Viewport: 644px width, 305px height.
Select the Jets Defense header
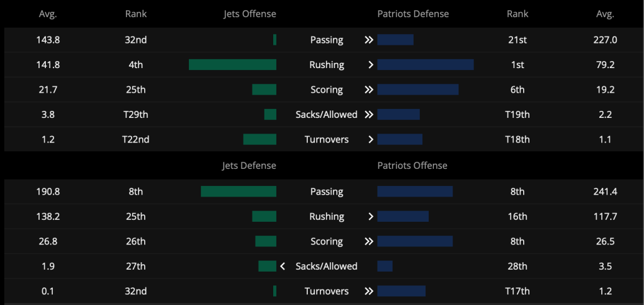[x=249, y=166]
